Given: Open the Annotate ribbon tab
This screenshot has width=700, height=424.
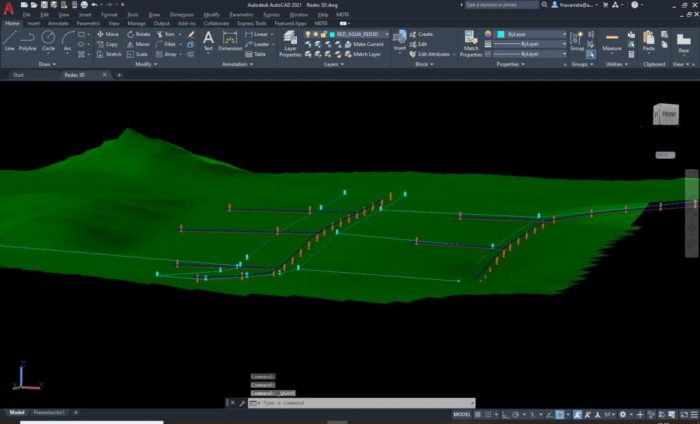Looking at the screenshot, I should click(x=58, y=23).
